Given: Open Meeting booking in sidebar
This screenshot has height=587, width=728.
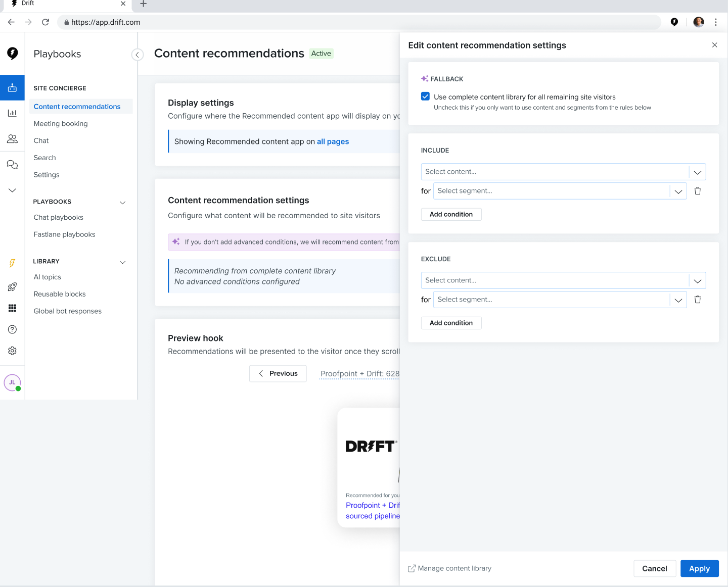Looking at the screenshot, I should [61, 124].
